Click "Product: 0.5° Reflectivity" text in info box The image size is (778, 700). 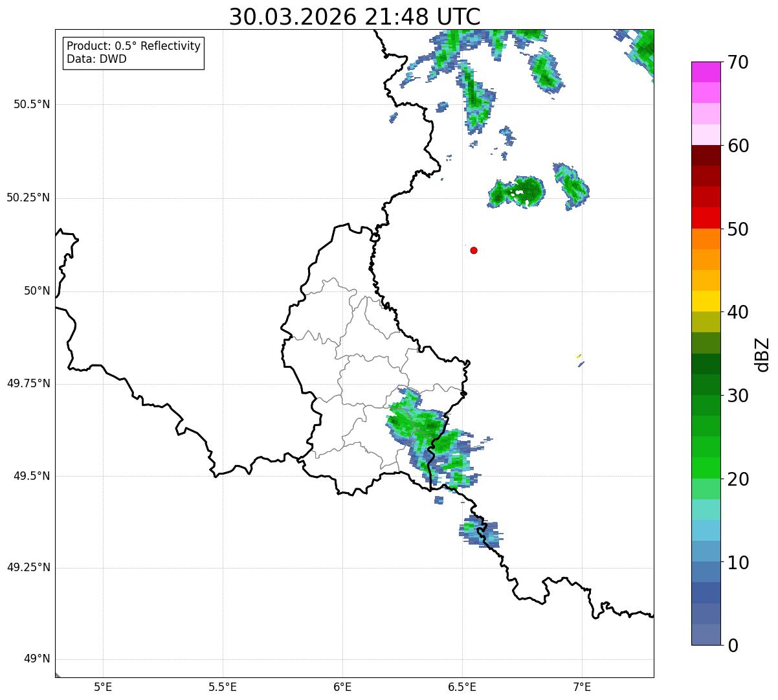click(134, 47)
